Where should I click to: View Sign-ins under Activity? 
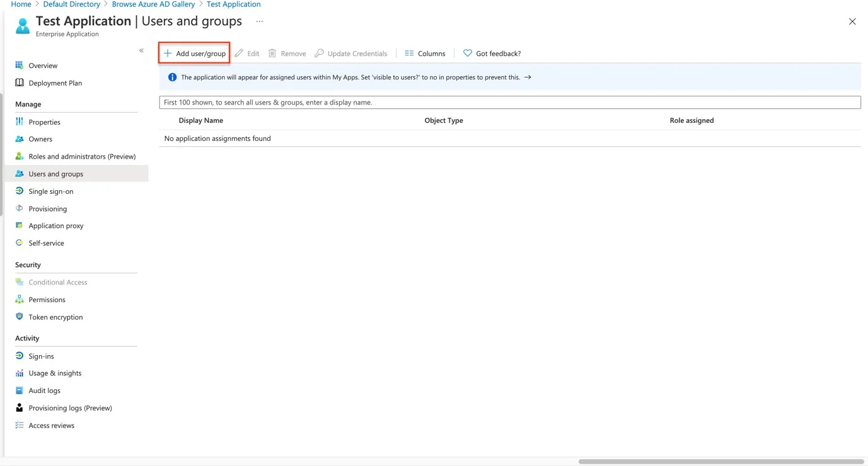point(42,356)
